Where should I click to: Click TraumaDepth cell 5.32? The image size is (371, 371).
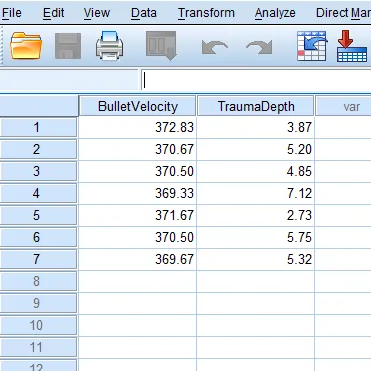coord(256,259)
